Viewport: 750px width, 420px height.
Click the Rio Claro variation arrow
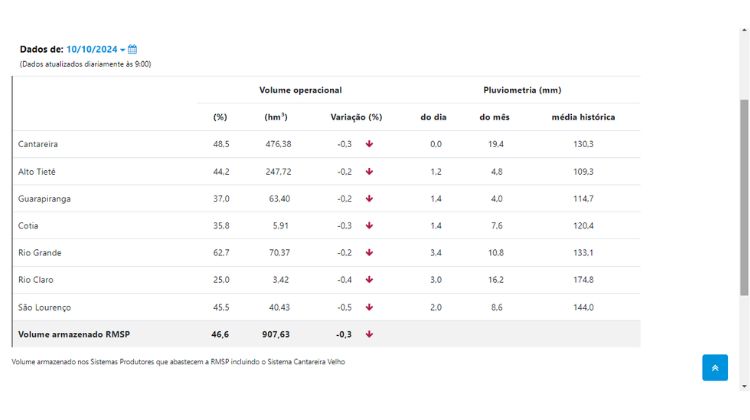(x=369, y=279)
